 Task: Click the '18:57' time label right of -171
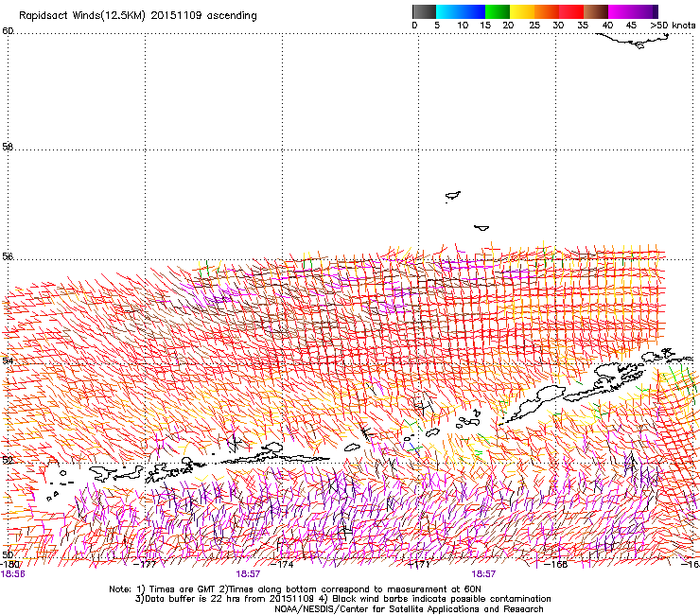coord(483,574)
